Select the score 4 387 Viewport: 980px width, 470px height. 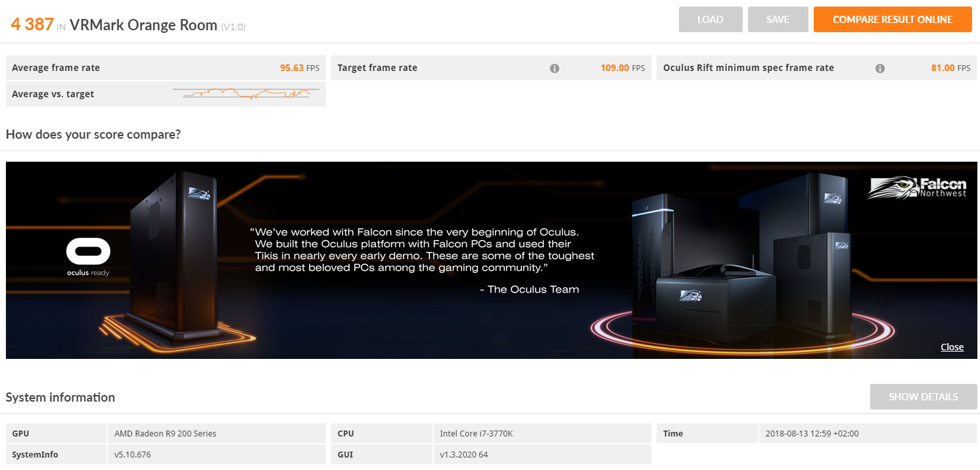tap(32, 24)
